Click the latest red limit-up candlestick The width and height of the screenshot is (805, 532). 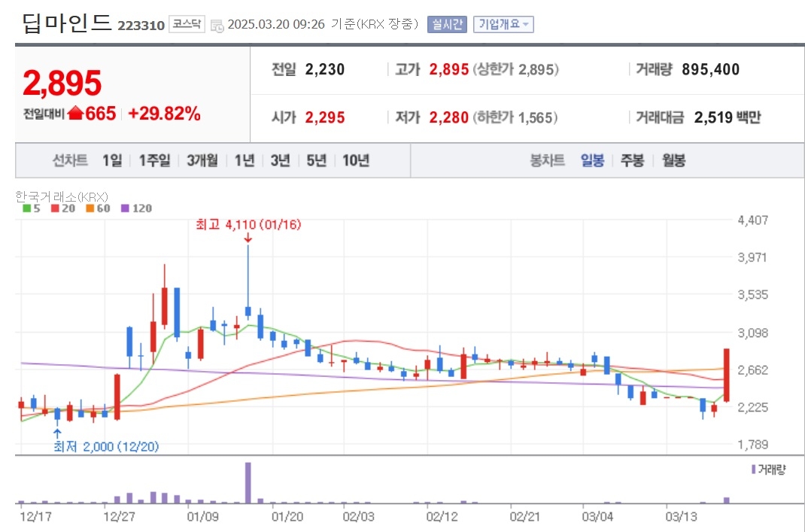(727, 375)
